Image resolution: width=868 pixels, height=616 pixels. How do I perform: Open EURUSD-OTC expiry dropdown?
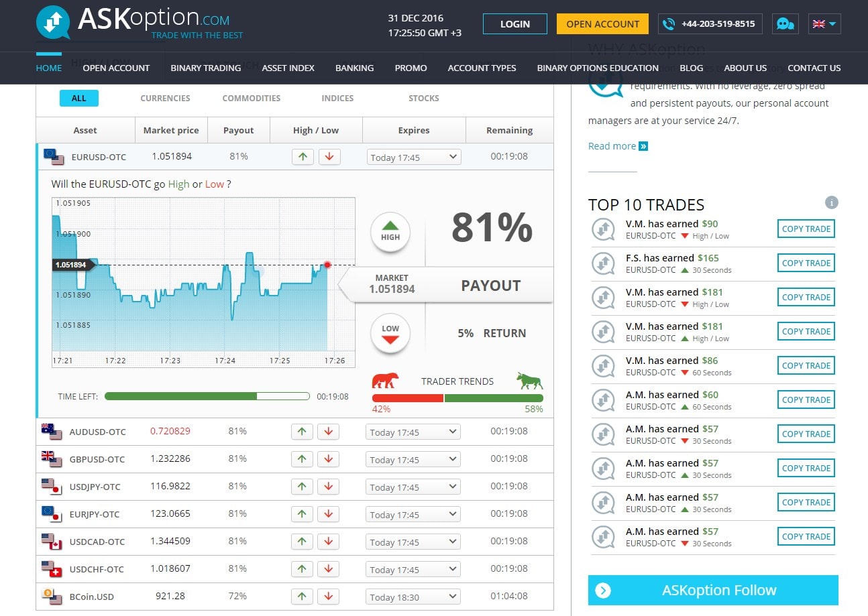coord(413,158)
